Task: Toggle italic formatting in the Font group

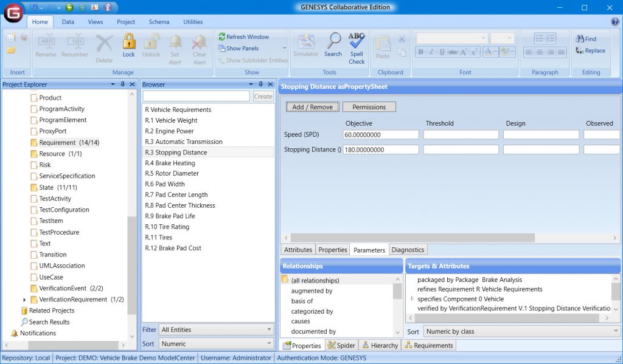Action: (x=430, y=52)
